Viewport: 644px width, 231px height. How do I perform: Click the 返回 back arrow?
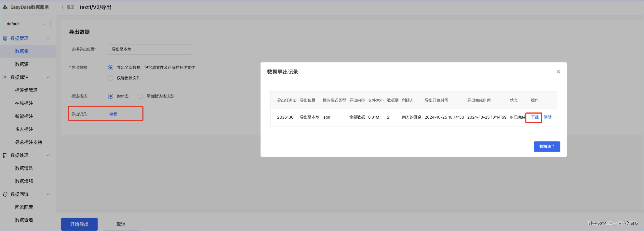coord(63,7)
